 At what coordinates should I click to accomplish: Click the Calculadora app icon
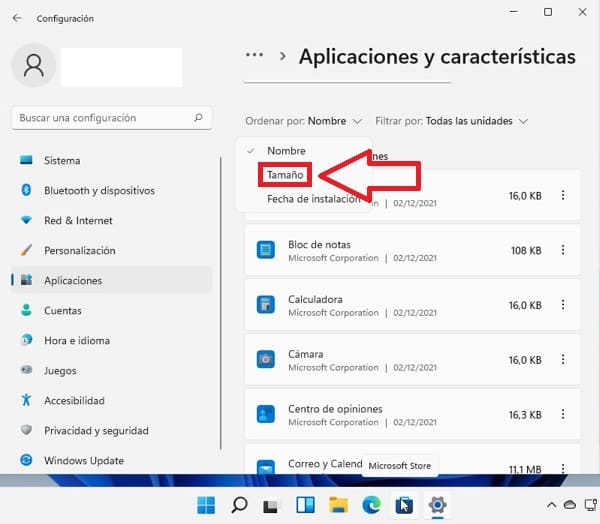point(266,305)
